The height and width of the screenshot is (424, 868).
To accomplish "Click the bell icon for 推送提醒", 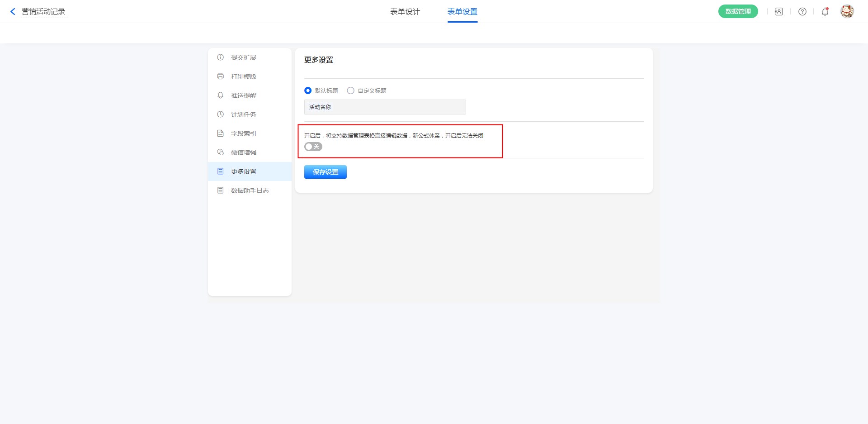I will (x=220, y=95).
